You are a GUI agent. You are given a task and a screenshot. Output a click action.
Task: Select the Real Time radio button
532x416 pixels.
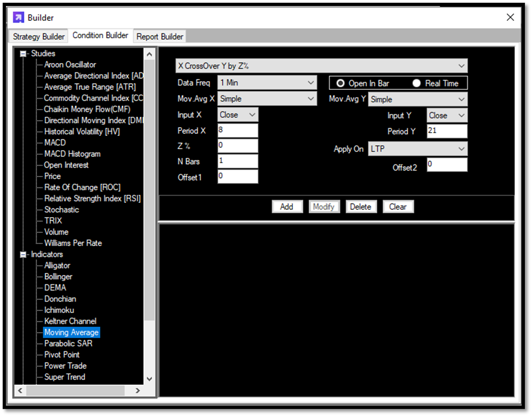417,83
